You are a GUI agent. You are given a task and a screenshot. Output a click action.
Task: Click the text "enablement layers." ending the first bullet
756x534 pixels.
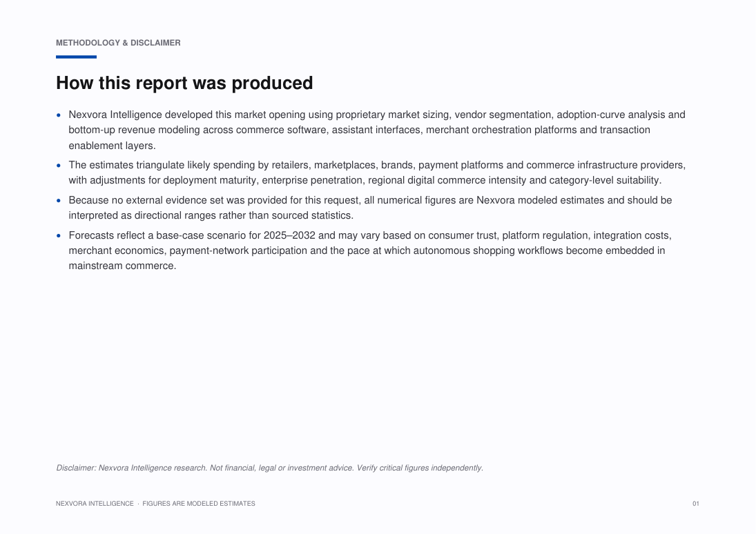click(112, 146)
